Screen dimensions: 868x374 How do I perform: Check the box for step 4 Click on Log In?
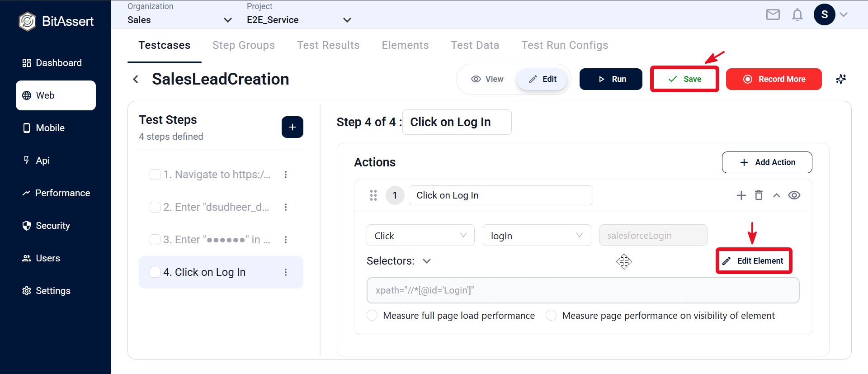pos(155,272)
